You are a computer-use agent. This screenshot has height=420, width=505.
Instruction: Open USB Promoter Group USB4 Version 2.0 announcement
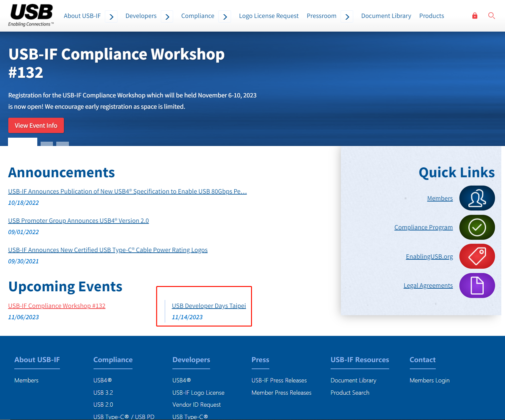click(x=79, y=221)
